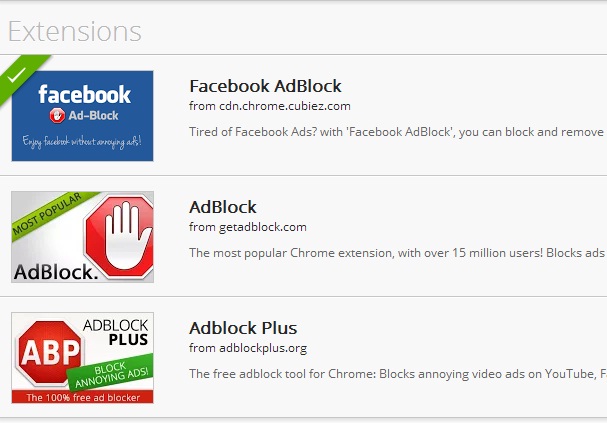This screenshot has width=607, height=423.
Task: Click the free adblock tool description text
Action: pyautogui.click(x=396, y=374)
